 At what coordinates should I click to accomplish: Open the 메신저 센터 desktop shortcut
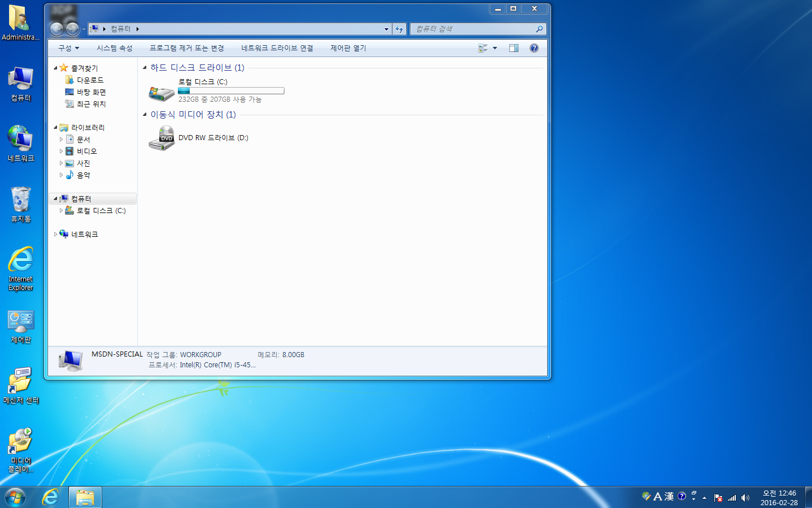point(20,386)
